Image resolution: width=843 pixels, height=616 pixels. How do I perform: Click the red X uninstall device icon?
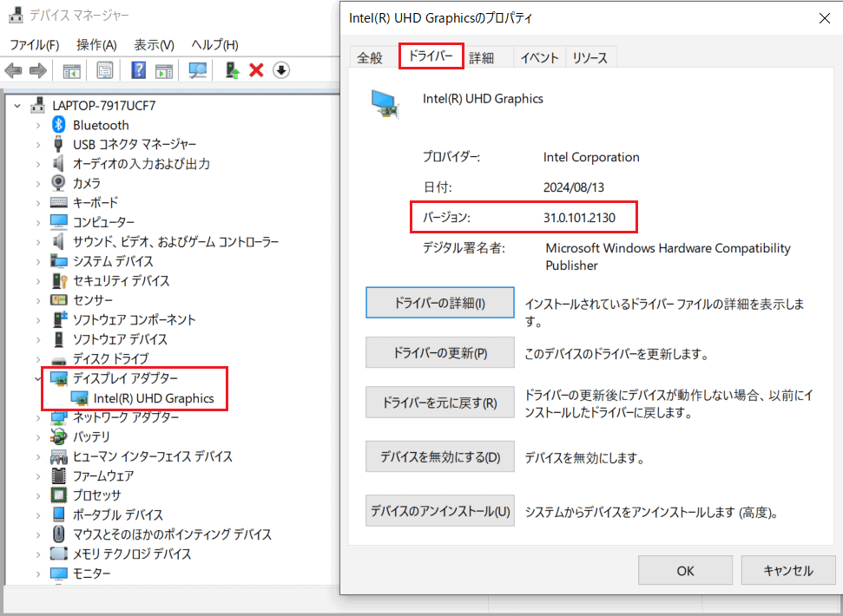[256, 70]
